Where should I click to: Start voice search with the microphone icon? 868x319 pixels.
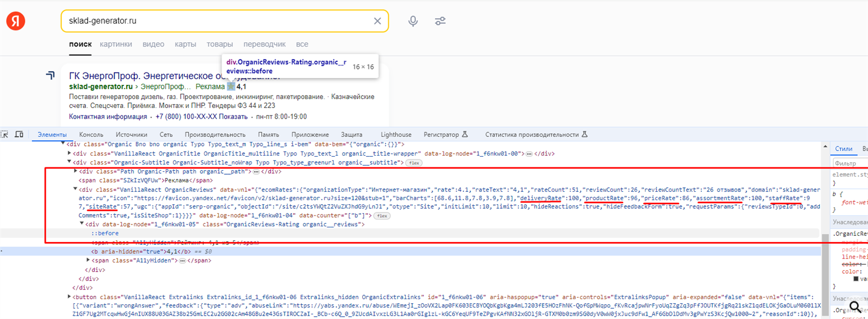click(413, 21)
